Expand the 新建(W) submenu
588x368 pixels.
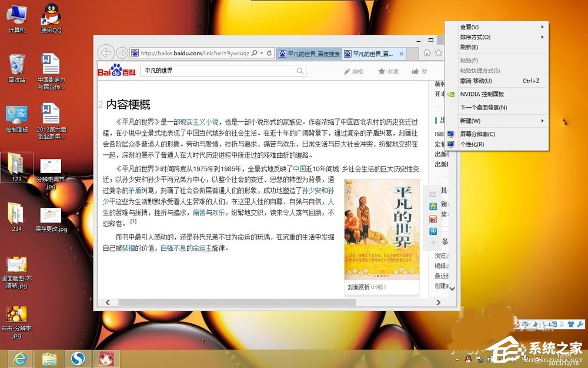pyautogui.click(x=470, y=121)
